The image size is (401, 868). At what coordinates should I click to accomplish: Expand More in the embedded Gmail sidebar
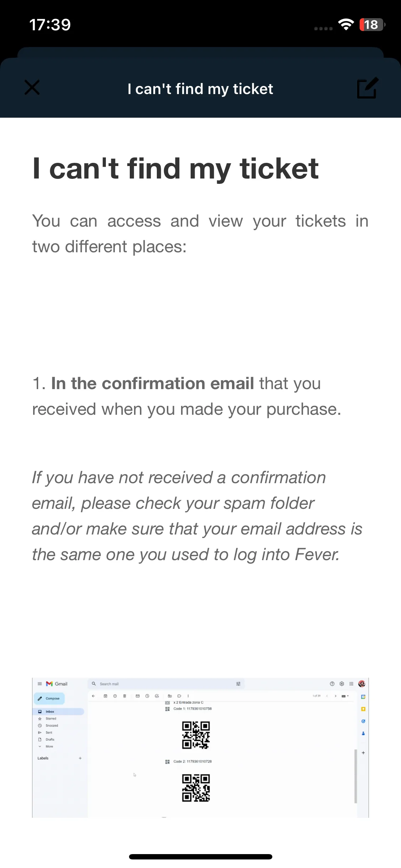46,746
